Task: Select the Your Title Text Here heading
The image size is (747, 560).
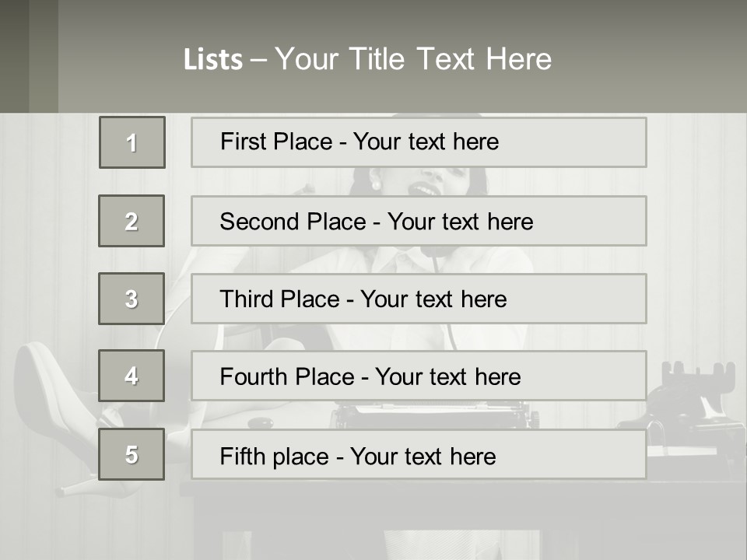Action: point(413,59)
